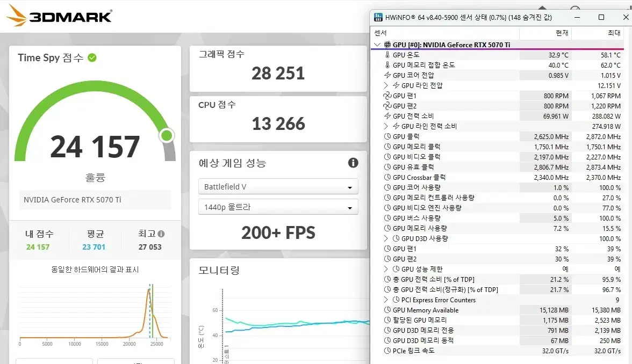632x364 pixels.
Task: Click 총 GPU 전력 소비(정규화) row label
Action: pyautogui.click(x=446, y=289)
